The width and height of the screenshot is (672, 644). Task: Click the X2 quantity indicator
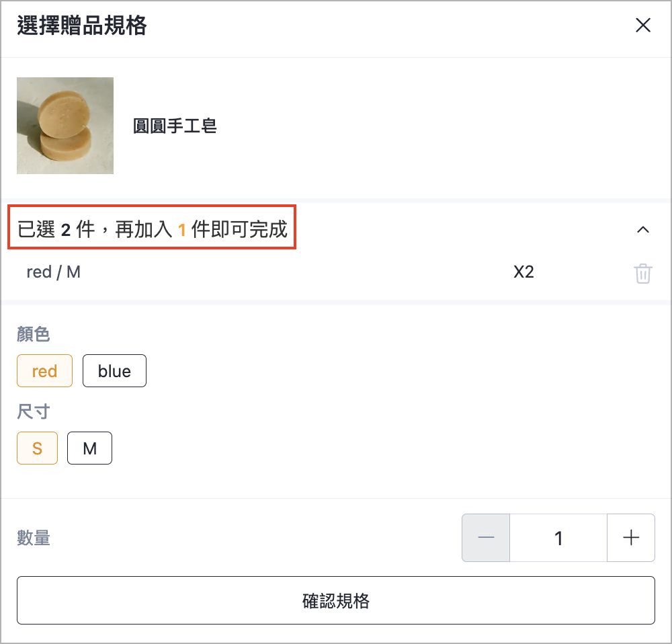523,272
